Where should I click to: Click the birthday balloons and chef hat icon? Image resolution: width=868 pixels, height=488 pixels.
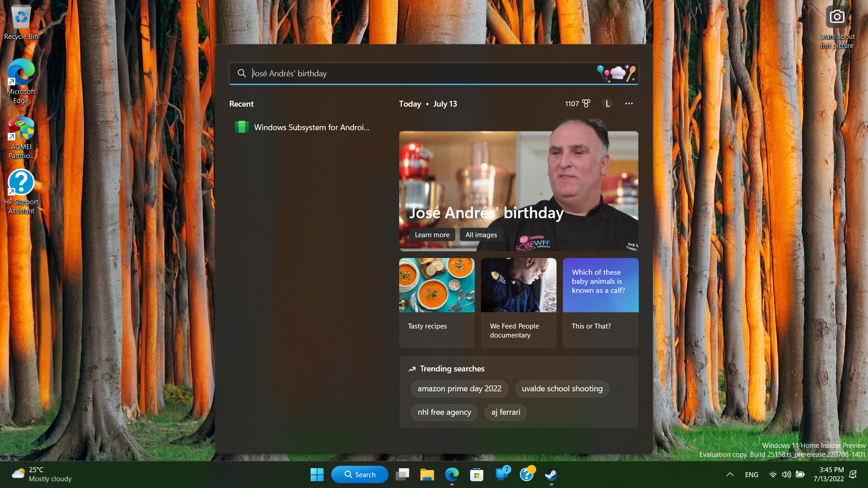[616, 73]
